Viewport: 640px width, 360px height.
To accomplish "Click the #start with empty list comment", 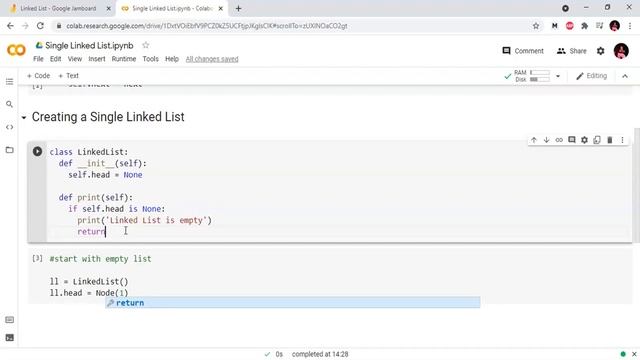I will 100,259.
